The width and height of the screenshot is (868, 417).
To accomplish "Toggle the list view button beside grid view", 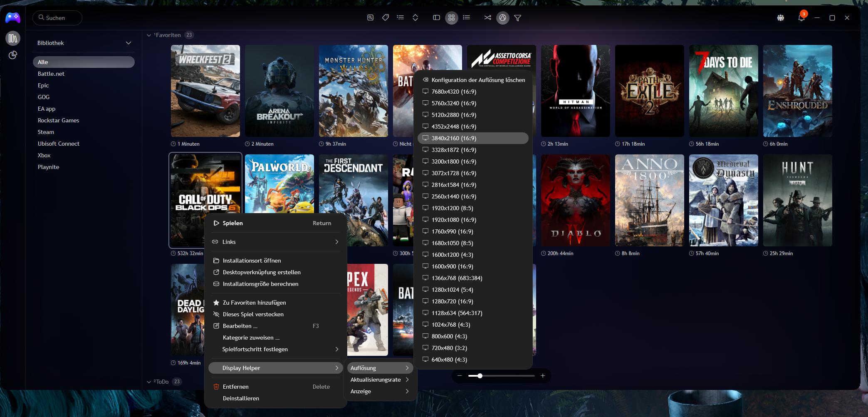I will (x=467, y=17).
